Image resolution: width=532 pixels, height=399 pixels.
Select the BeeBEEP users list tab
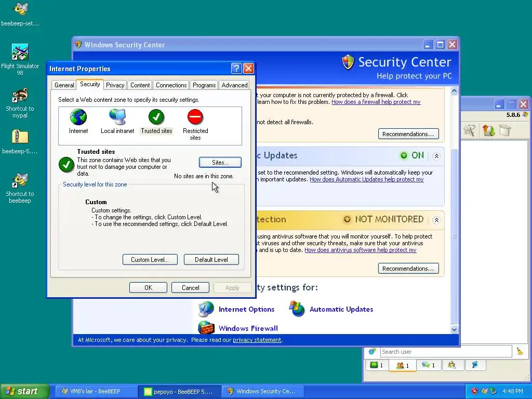coord(403,365)
